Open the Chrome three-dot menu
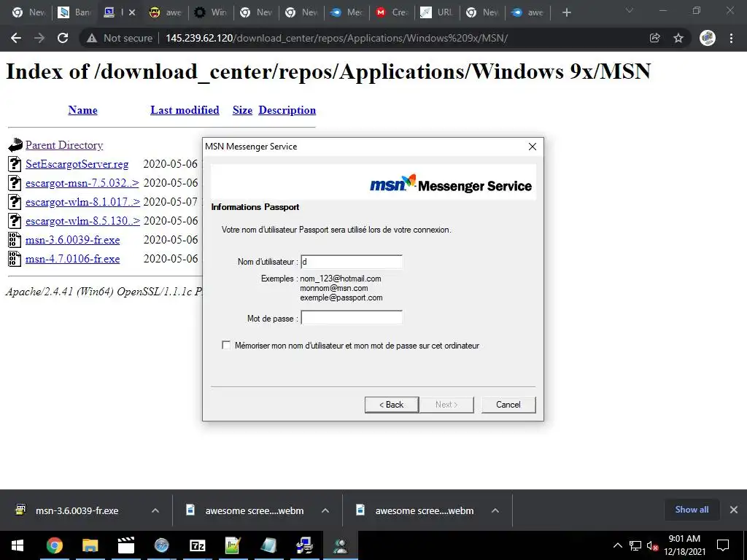 [731, 38]
